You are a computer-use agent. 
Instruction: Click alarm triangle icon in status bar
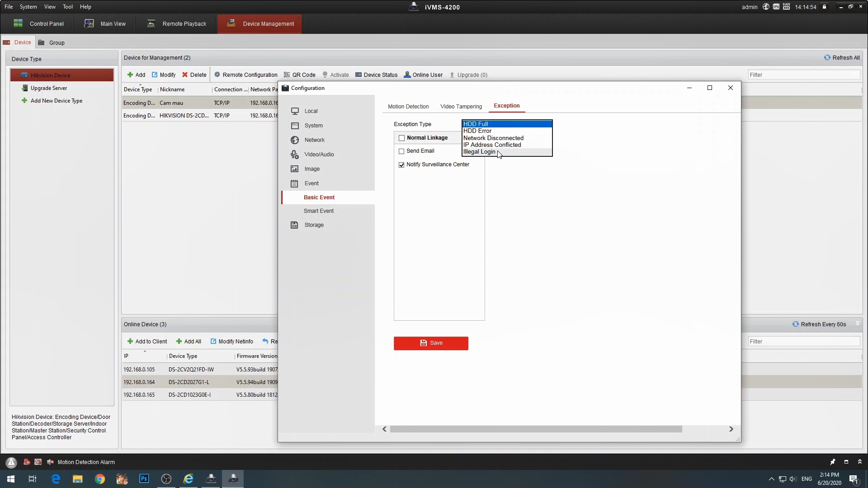pos(11,462)
